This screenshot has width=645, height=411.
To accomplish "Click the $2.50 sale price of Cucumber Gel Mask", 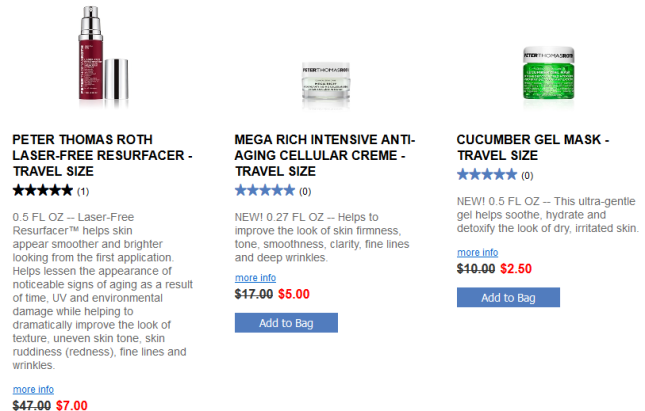I will [516, 269].
